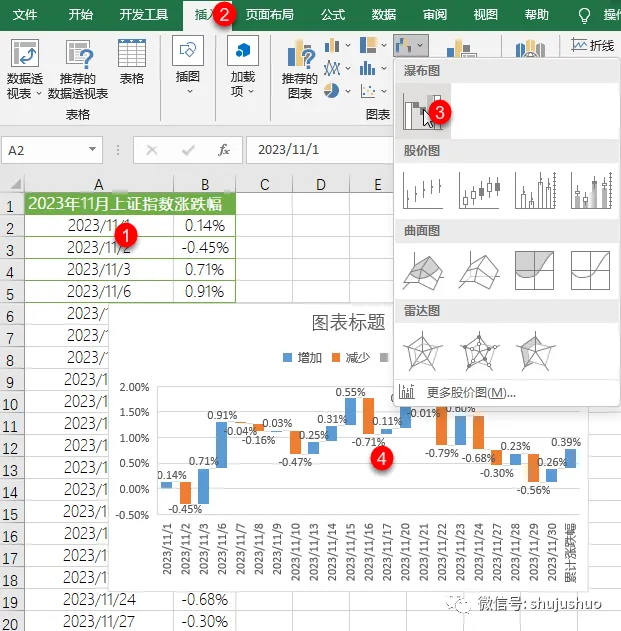Switch to Developer (开发工具) tab
The height and width of the screenshot is (631, 621).
tap(144, 15)
